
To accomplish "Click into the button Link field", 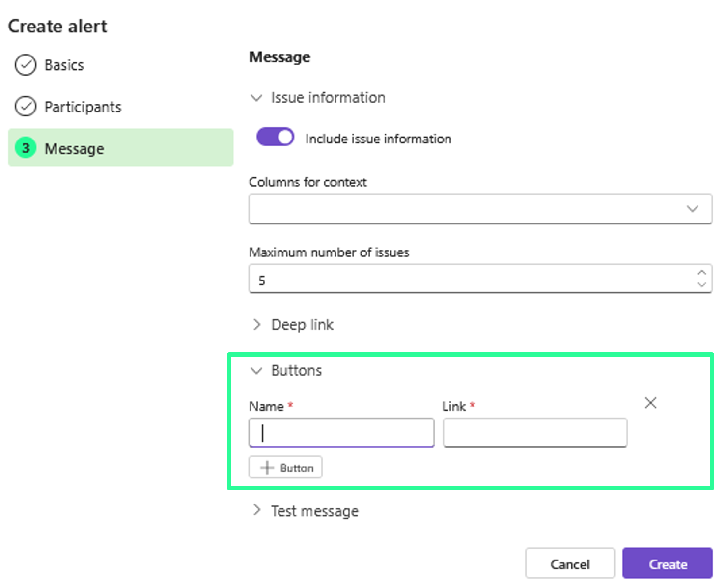I will coord(535,433).
